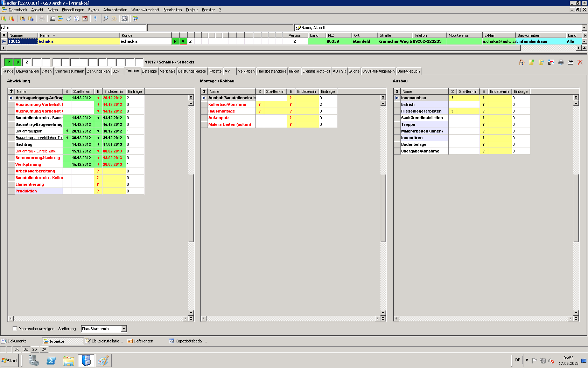This screenshot has width=588, height=368.
Task: Expand the Name, Aktuell sort dropdown
Action: 584,28
